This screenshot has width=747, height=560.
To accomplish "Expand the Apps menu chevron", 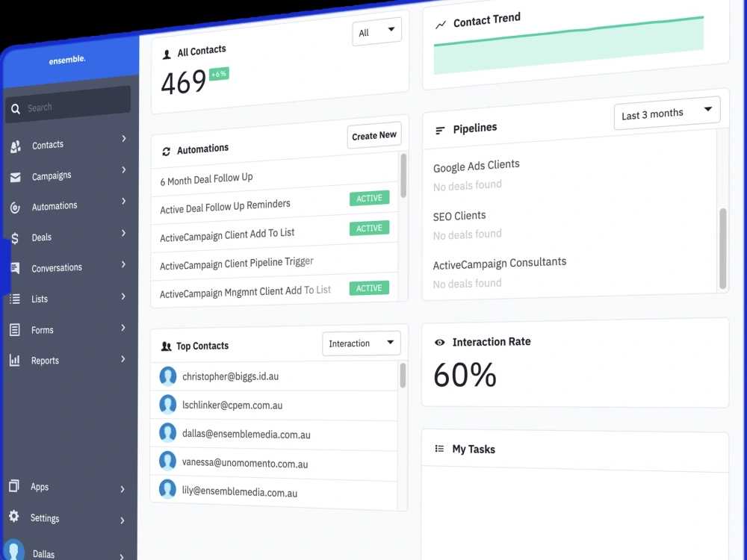I will (x=123, y=489).
